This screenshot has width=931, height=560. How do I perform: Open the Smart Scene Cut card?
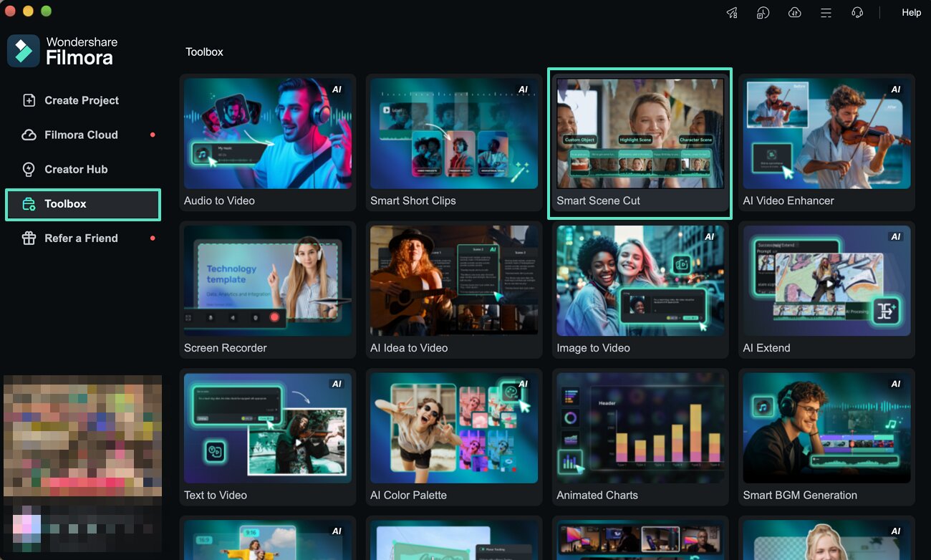(640, 143)
